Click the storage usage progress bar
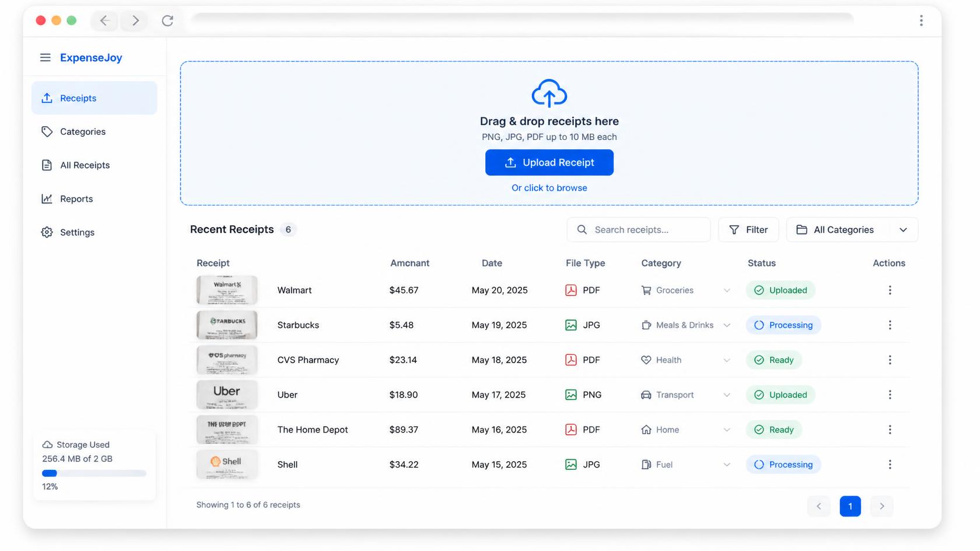Viewport: 980px width, 551px height. 94,473
